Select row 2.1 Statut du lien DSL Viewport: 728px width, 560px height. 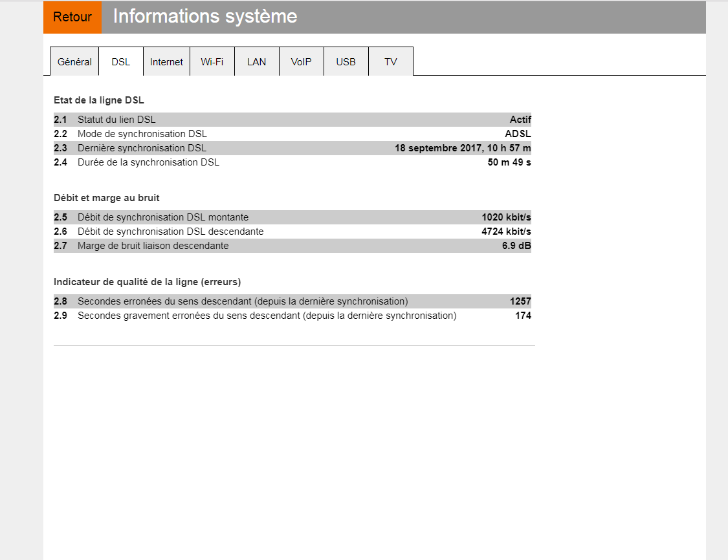tap(259, 120)
